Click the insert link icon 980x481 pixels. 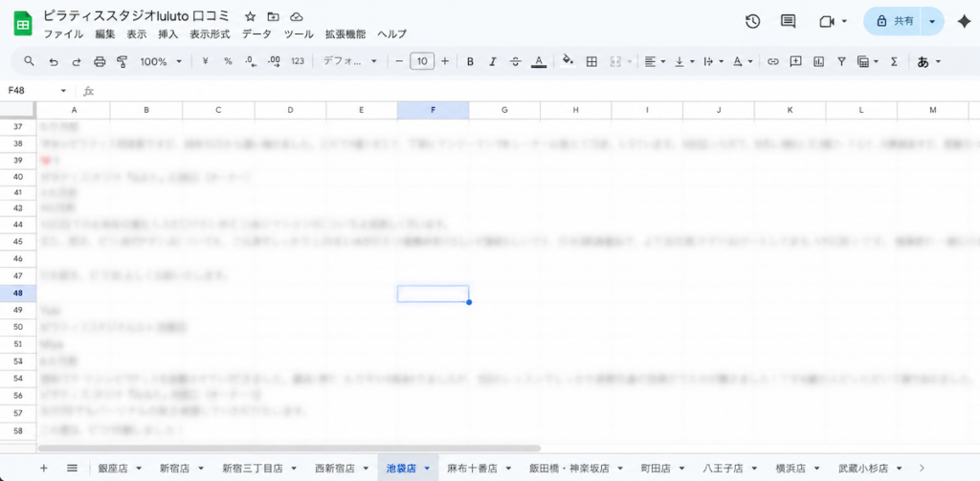pyautogui.click(x=772, y=61)
